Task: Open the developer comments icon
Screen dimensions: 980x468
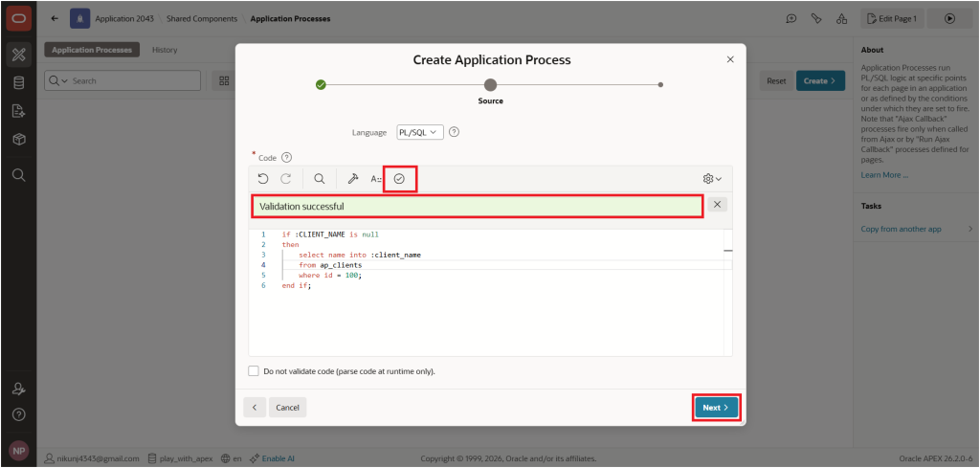Action: click(791, 19)
